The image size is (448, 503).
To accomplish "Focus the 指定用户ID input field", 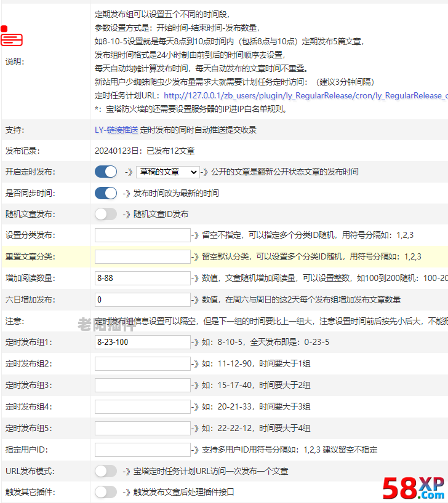I will point(143,450).
